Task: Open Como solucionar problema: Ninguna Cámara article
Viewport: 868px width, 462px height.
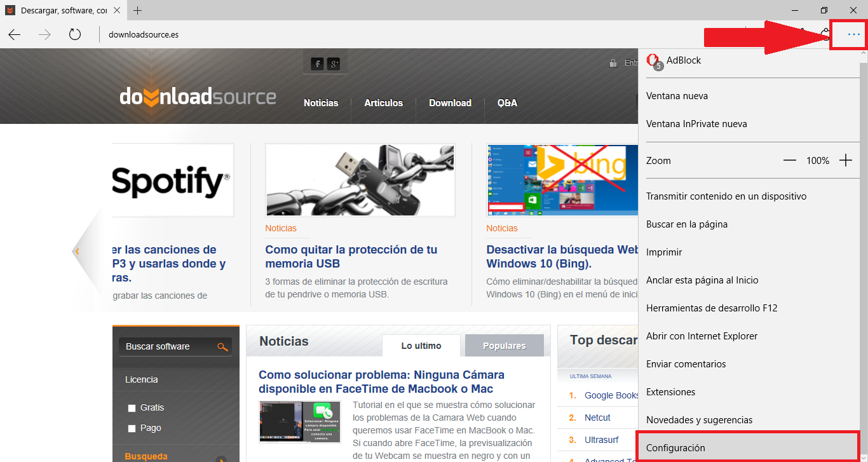Action: tap(381, 382)
